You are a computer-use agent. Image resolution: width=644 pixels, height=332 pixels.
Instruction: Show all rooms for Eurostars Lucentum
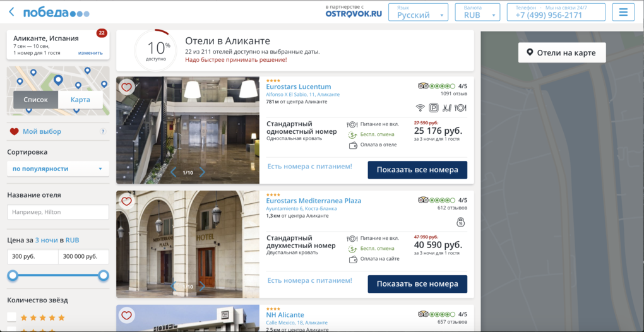click(417, 170)
